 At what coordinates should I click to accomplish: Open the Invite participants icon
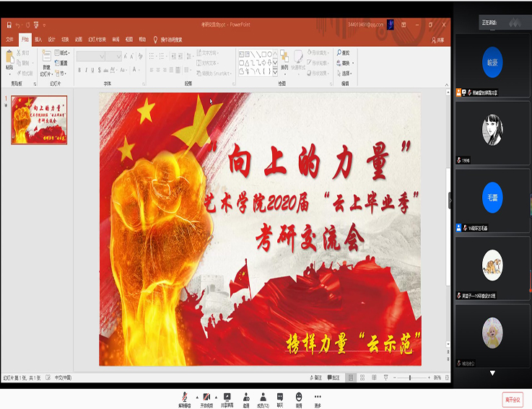[246, 395]
